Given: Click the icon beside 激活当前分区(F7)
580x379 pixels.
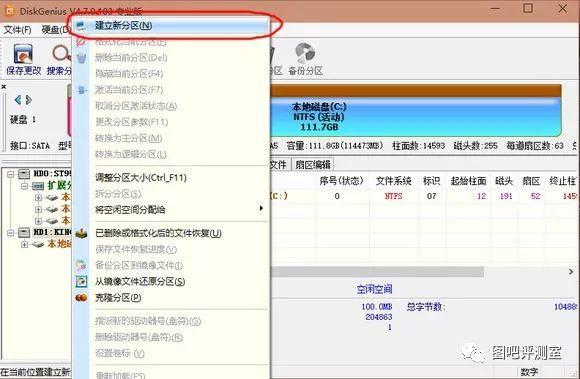Looking at the screenshot, I should click(x=81, y=90).
